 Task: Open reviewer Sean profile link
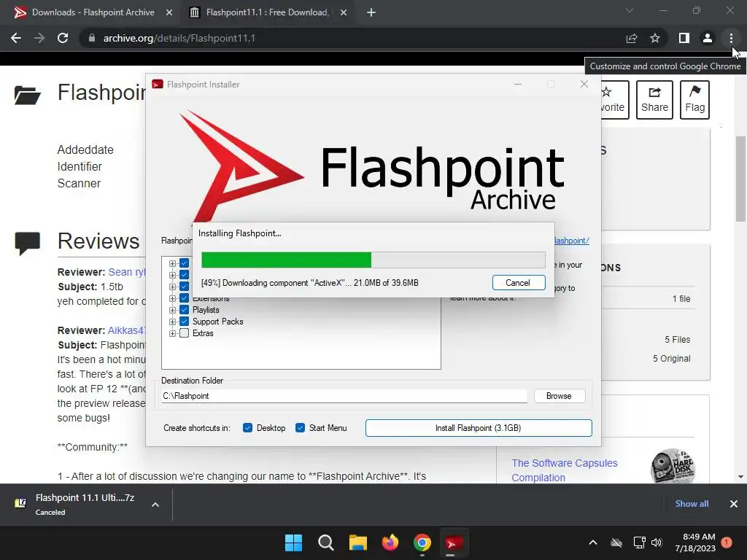(127, 272)
